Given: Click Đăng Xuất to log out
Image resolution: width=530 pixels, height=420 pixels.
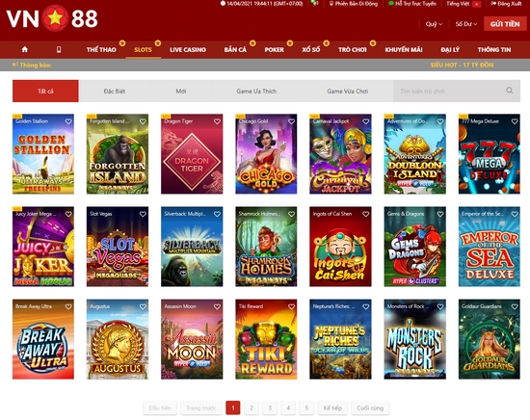Looking at the screenshot, I should [506, 4].
